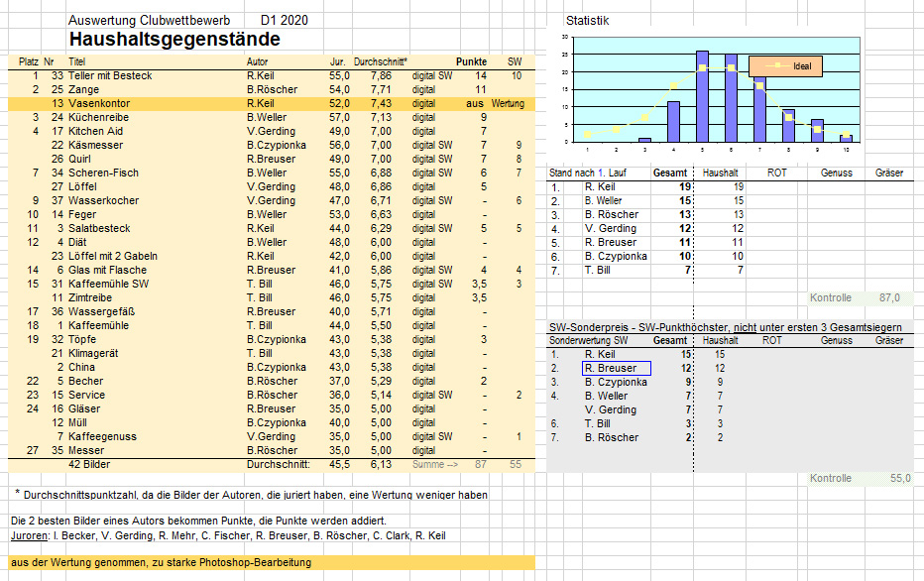Select the 'Diät' title cell
924x581 pixels.
77,242
